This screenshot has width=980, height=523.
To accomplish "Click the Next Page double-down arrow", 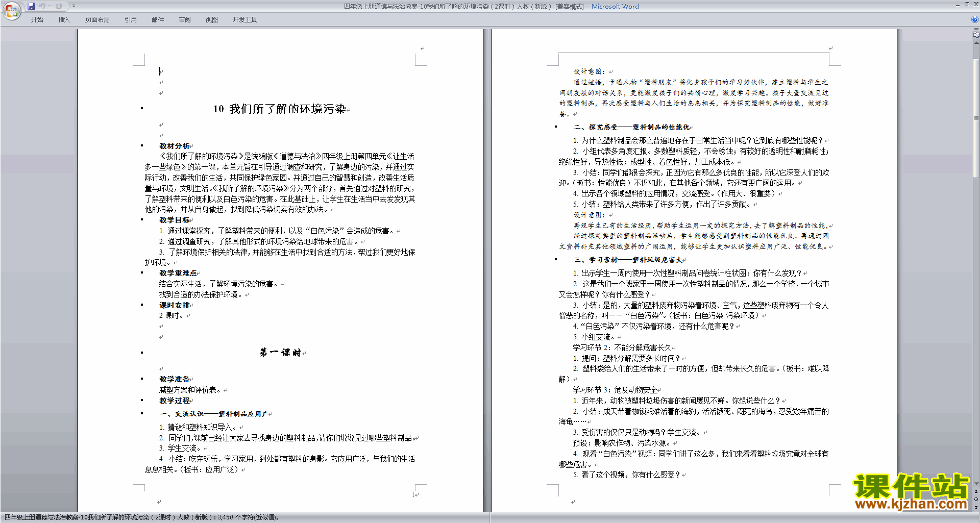I will pos(976,507).
